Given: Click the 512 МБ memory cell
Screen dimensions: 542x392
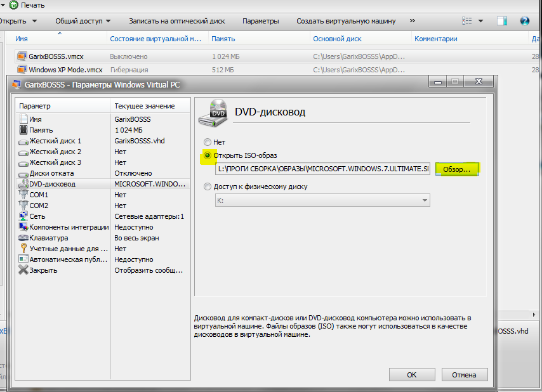Looking at the screenshot, I should [223, 70].
